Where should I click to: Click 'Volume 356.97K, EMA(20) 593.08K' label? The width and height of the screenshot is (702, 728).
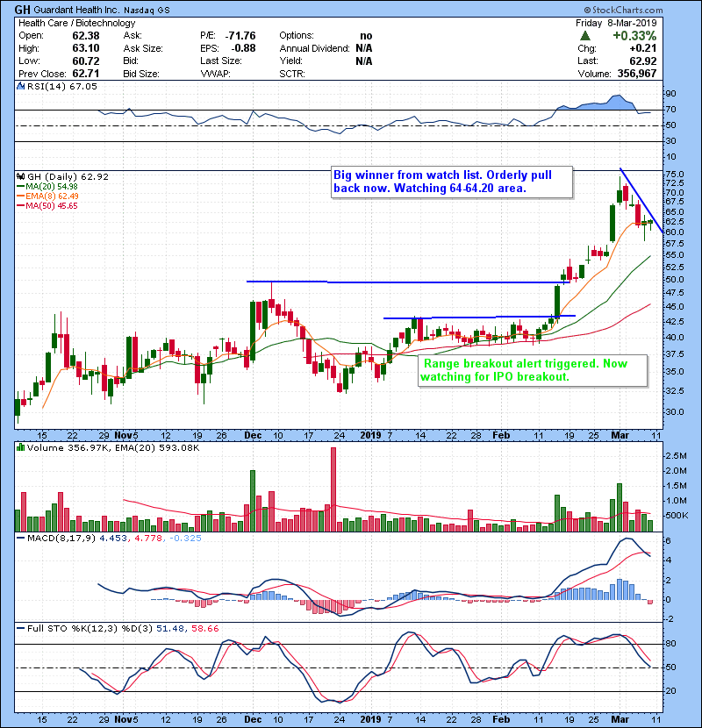113,448
